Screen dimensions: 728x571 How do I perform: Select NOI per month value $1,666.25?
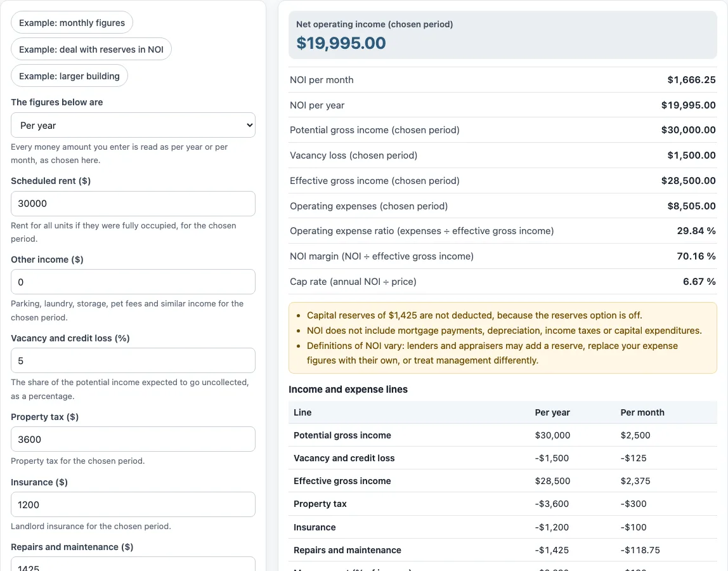[691, 80]
